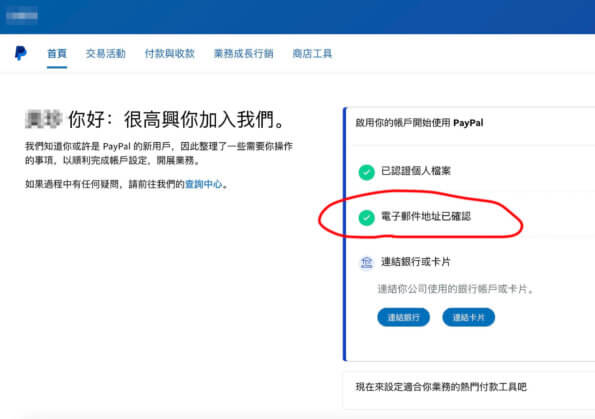The height and width of the screenshot is (419, 595).
Task: Click 現在來設定適合你業務的熱門付款工具吧 card
Action: [x=469, y=391]
